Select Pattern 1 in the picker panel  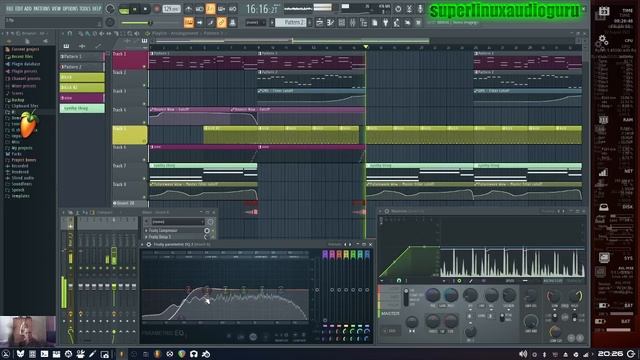tap(82, 56)
